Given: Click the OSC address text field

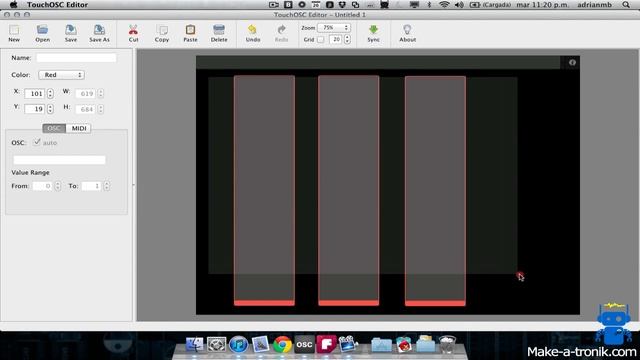Looking at the screenshot, I should 59,160.
